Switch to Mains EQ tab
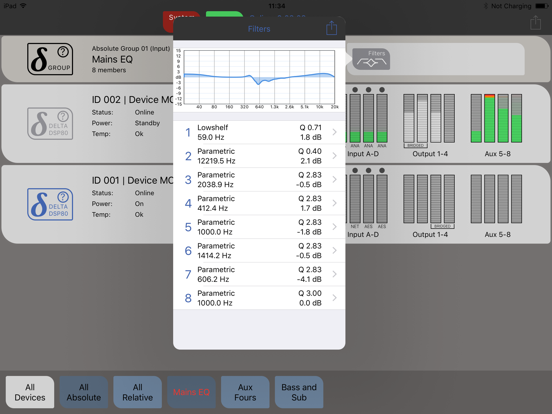 tap(191, 392)
